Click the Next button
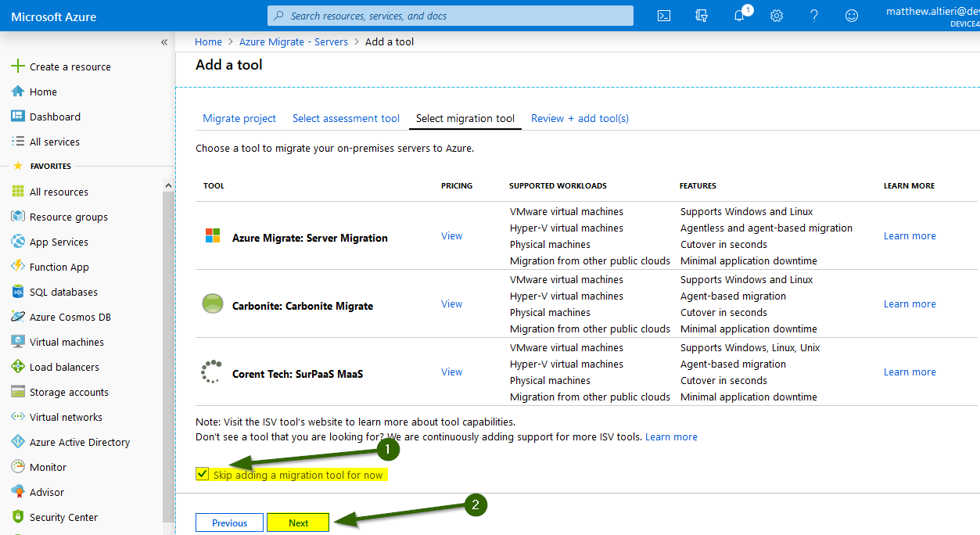Screen dimensions: 980x535 298,522
